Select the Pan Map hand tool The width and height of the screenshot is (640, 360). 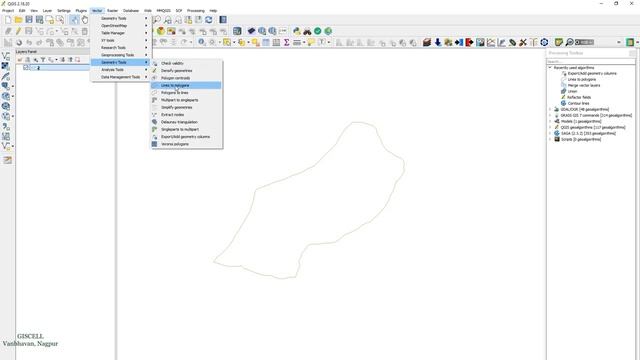[x=85, y=20]
